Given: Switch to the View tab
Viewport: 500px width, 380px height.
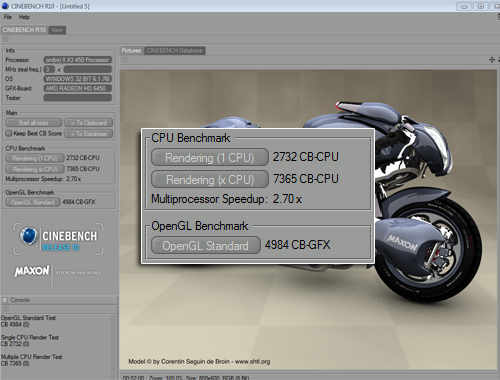Looking at the screenshot, I should click(57, 30).
